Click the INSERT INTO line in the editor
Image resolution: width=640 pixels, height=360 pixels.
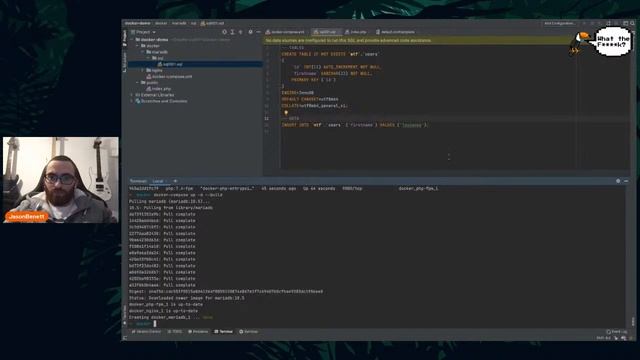354,125
